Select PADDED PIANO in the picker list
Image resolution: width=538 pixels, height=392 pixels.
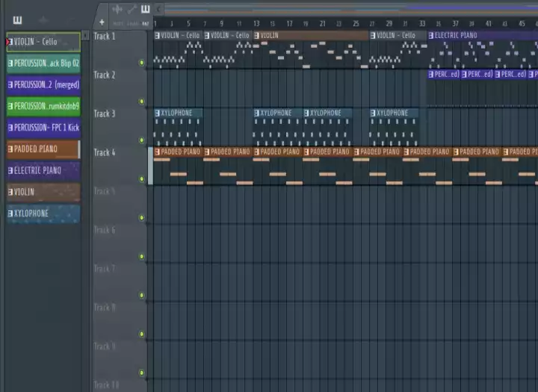[43, 149]
